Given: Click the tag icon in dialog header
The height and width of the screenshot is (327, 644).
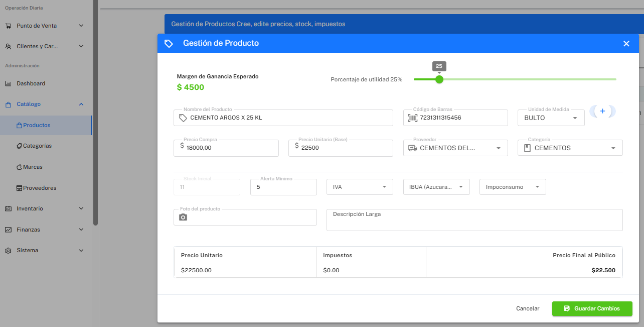Looking at the screenshot, I should pyautogui.click(x=169, y=44).
